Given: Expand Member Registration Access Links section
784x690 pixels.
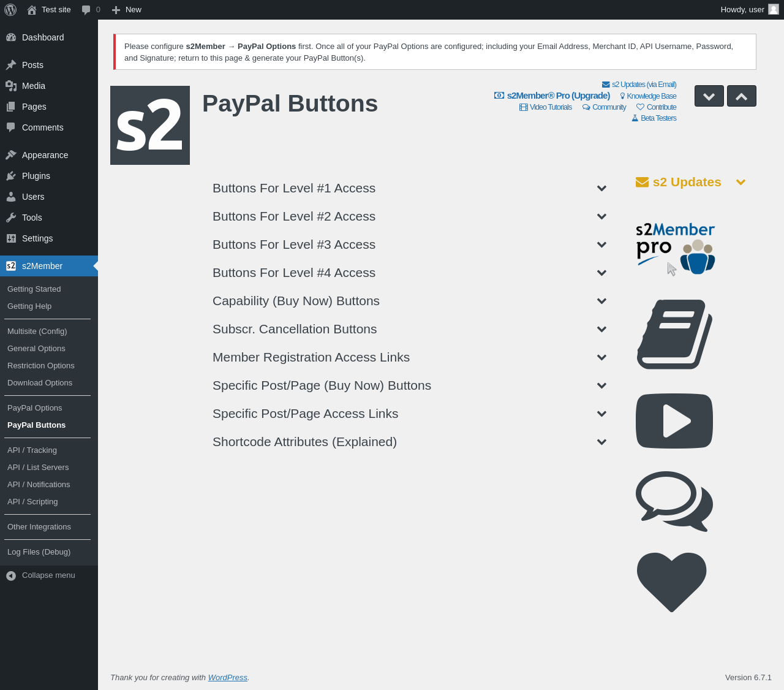Looking at the screenshot, I should pyautogui.click(x=410, y=357).
